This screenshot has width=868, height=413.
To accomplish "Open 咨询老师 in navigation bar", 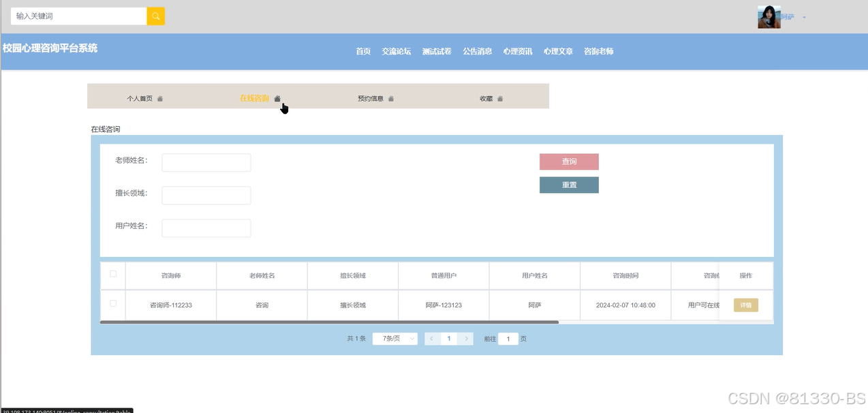I will 599,51.
